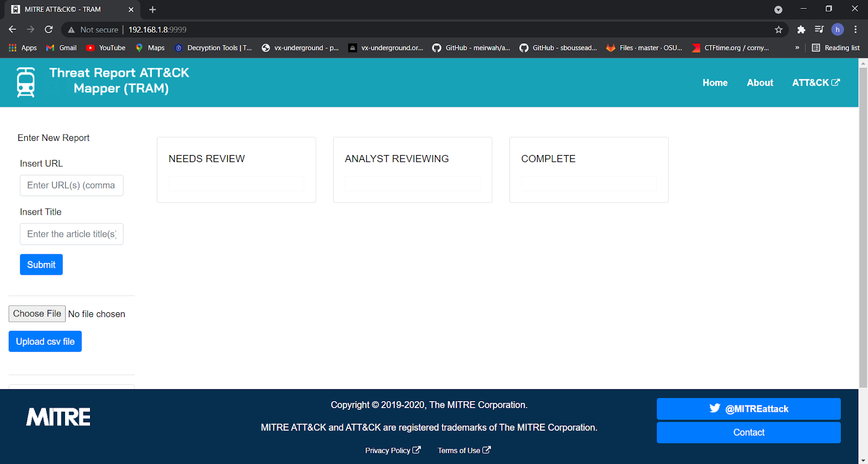Click the copyright notice in the footer

[x=429, y=405]
